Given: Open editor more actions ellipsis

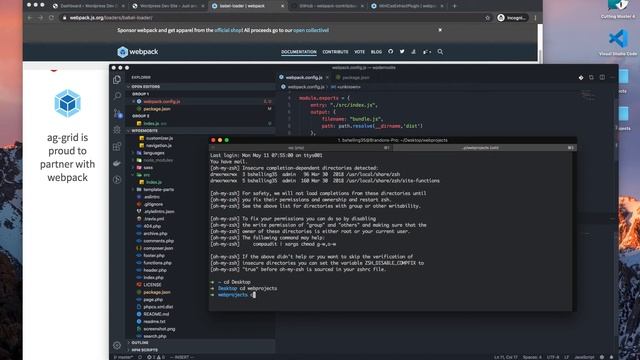Looking at the screenshot, I should click(612, 77).
